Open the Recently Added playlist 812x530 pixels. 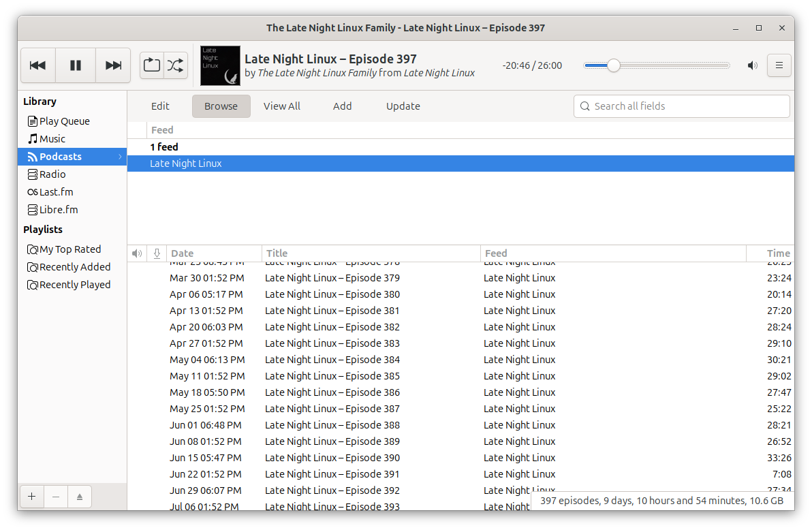[72, 267]
